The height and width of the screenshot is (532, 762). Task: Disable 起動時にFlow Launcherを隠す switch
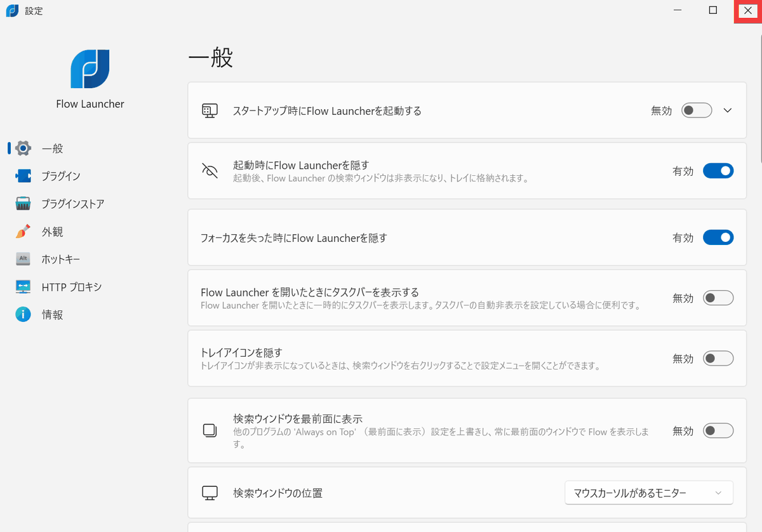(x=718, y=171)
